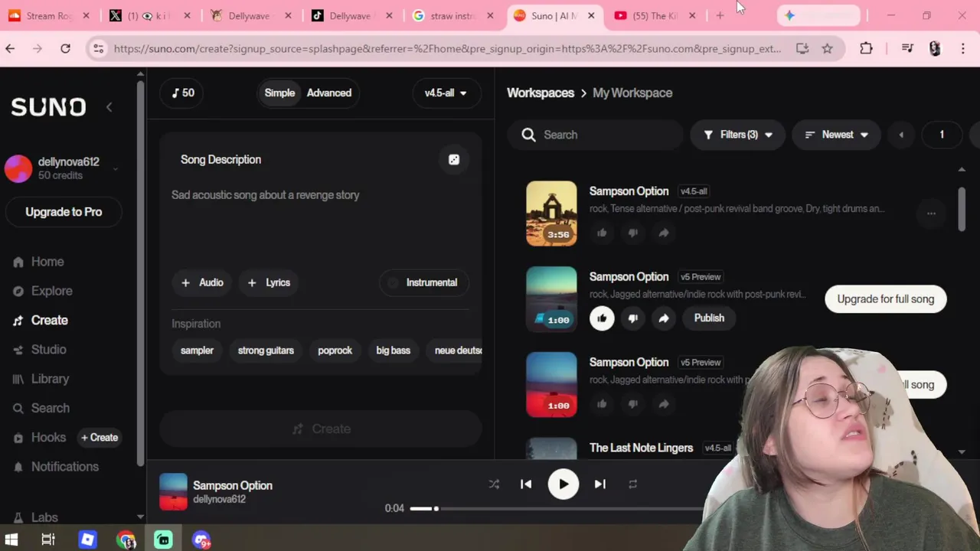The image size is (980, 551).
Task: Click Upgrade to Pro button
Action: pos(64,212)
